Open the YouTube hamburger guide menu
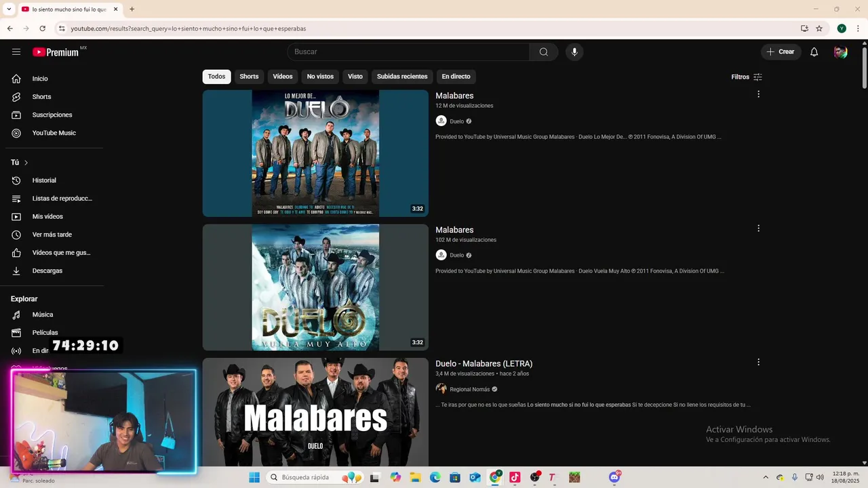This screenshot has height=488, width=868. 16,52
